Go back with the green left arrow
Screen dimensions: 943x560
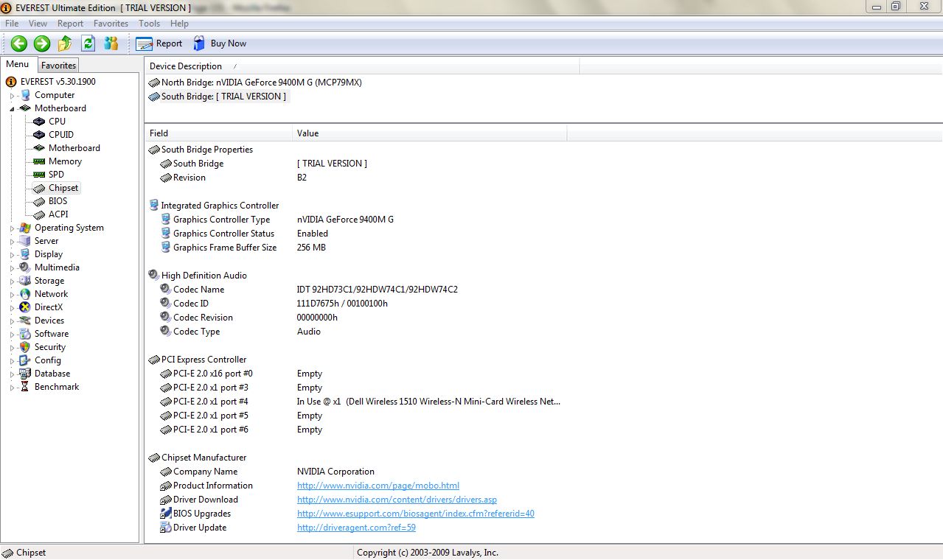(x=19, y=43)
